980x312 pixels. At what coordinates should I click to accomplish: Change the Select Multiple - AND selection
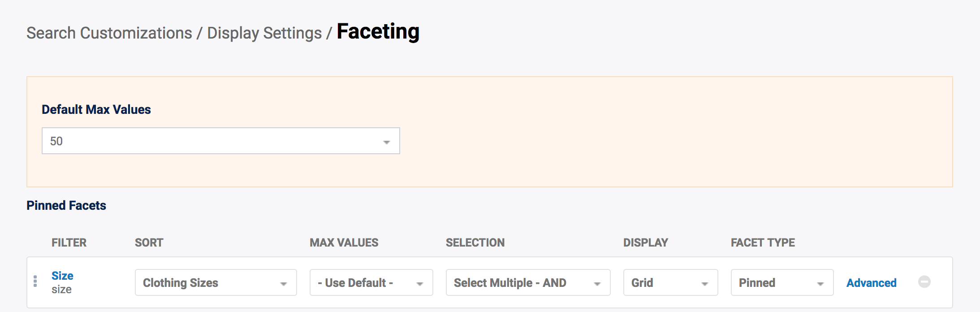pyautogui.click(x=528, y=283)
